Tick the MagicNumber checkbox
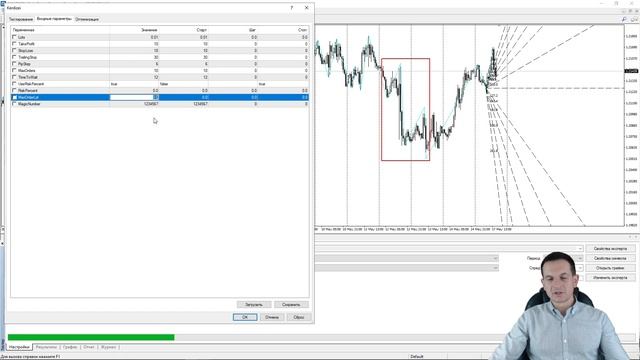This screenshot has width=640, height=360. click(x=14, y=104)
